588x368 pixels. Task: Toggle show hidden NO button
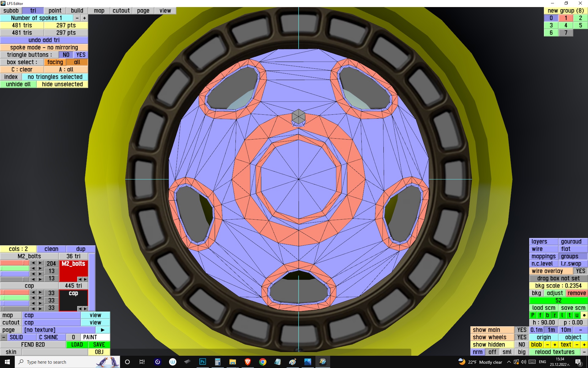point(522,345)
